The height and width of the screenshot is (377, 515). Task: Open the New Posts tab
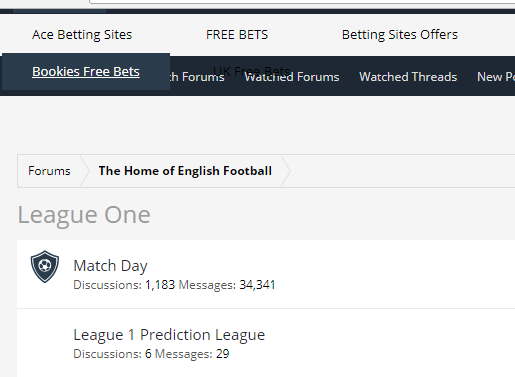point(496,77)
